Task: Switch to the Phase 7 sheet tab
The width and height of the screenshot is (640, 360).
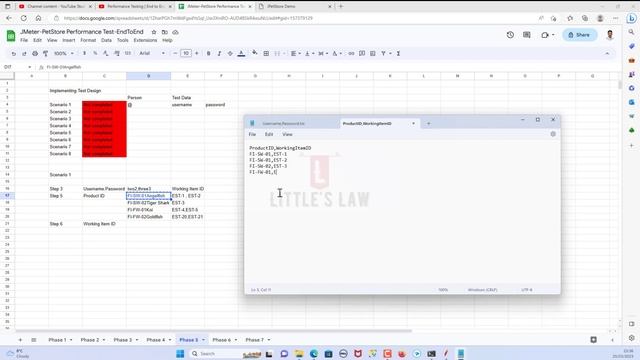Action: [x=254, y=340]
